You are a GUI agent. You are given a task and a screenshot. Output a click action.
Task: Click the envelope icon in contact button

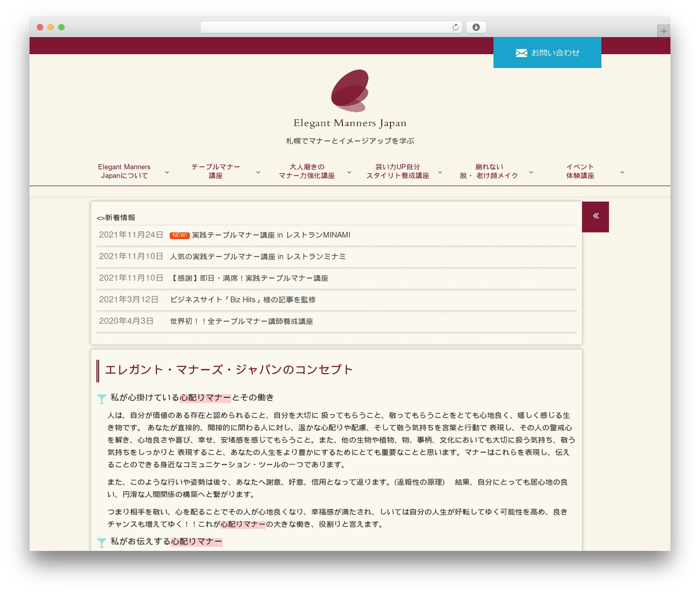click(521, 53)
